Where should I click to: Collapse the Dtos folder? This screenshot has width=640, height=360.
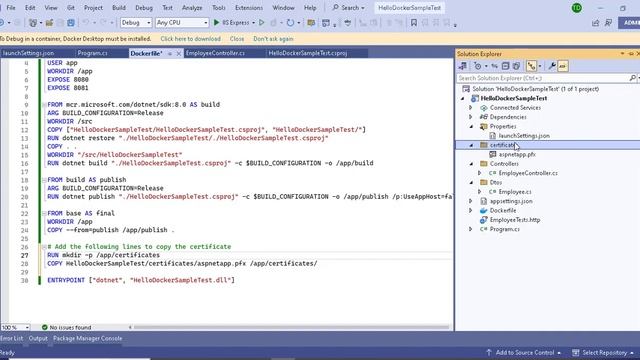(x=471, y=182)
